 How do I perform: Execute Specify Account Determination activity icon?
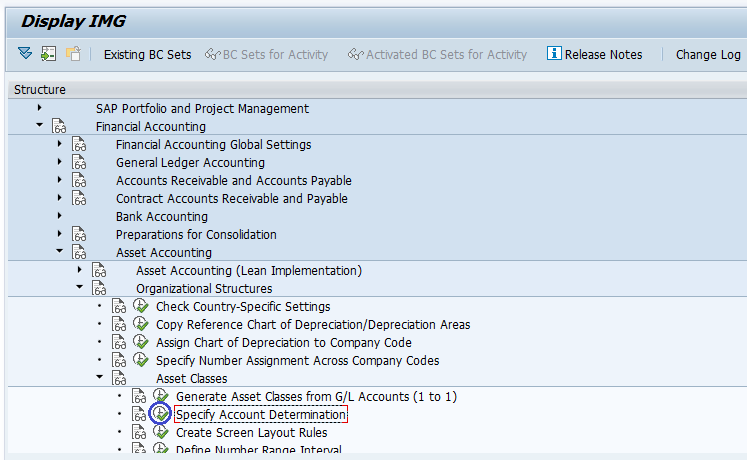click(161, 413)
